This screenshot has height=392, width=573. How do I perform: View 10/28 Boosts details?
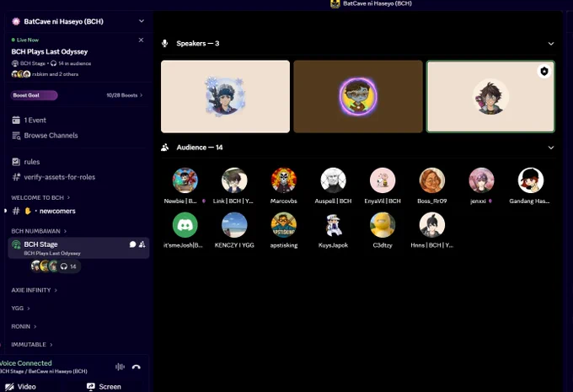pos(124,95)
